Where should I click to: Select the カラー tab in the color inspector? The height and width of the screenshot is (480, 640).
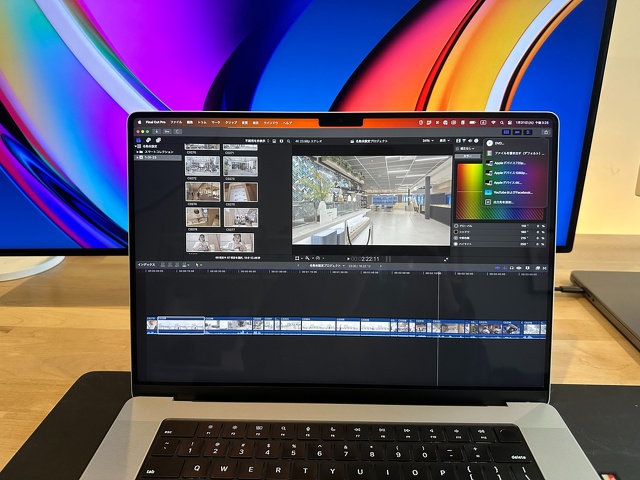coord(468,156)
